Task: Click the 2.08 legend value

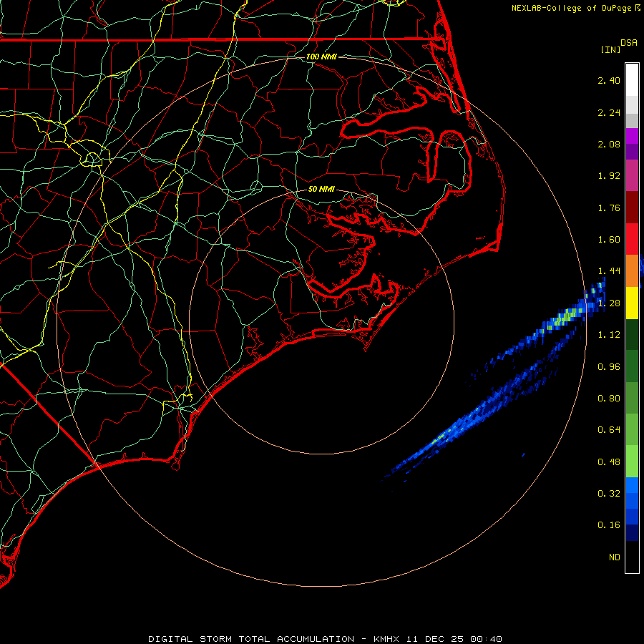Action: coord(609,144)
